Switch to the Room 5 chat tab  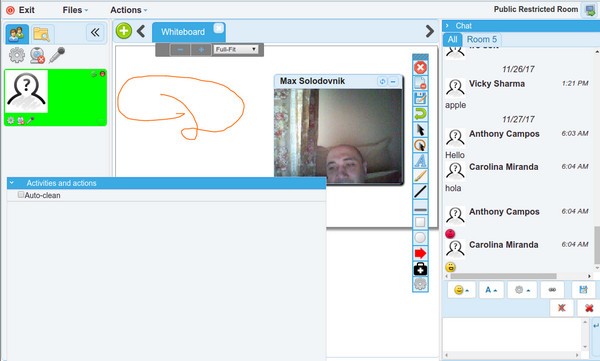[x=481, y=39]
